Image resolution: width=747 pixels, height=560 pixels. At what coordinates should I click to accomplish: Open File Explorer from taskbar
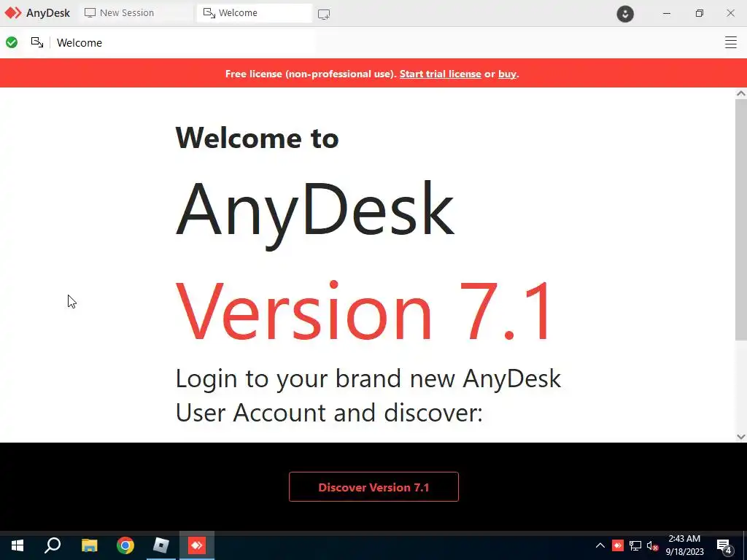pyautogui.click(x=90, y=545)
